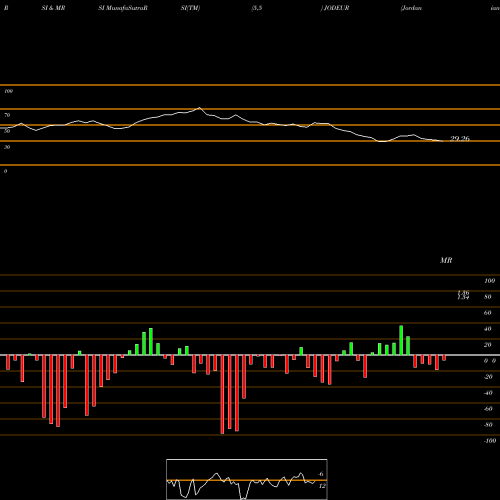Click the '12' value in mini chart

point(322,486)
